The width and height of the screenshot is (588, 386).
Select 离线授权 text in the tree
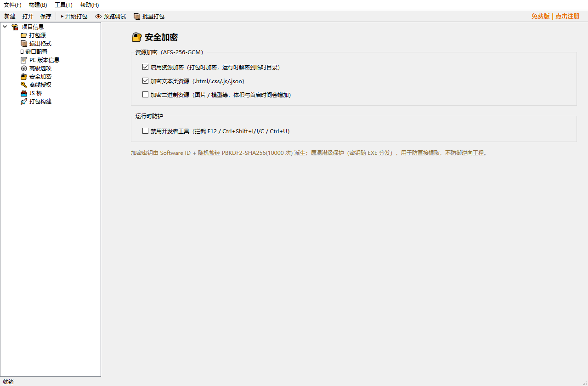tap(40, 85)
